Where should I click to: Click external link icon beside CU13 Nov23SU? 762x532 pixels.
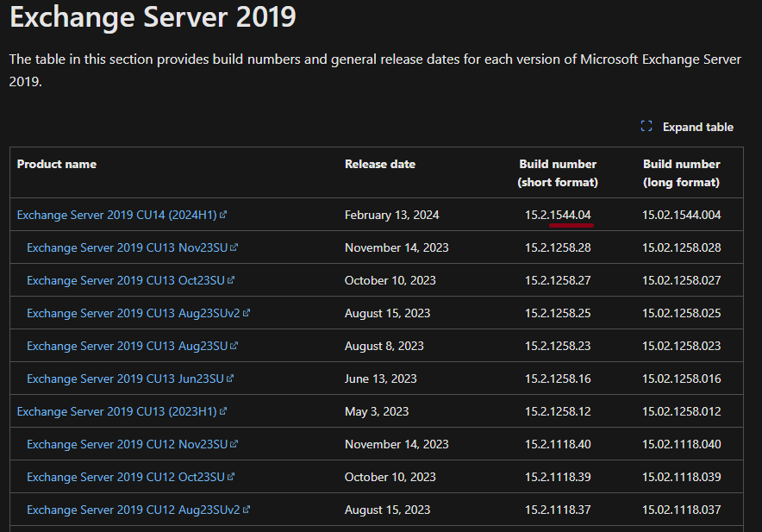(234, 247)
